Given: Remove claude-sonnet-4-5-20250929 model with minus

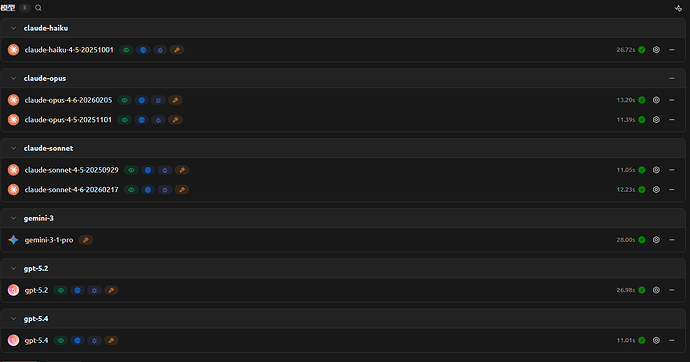Looking at the screenshot, I should (x=672, y=170).
